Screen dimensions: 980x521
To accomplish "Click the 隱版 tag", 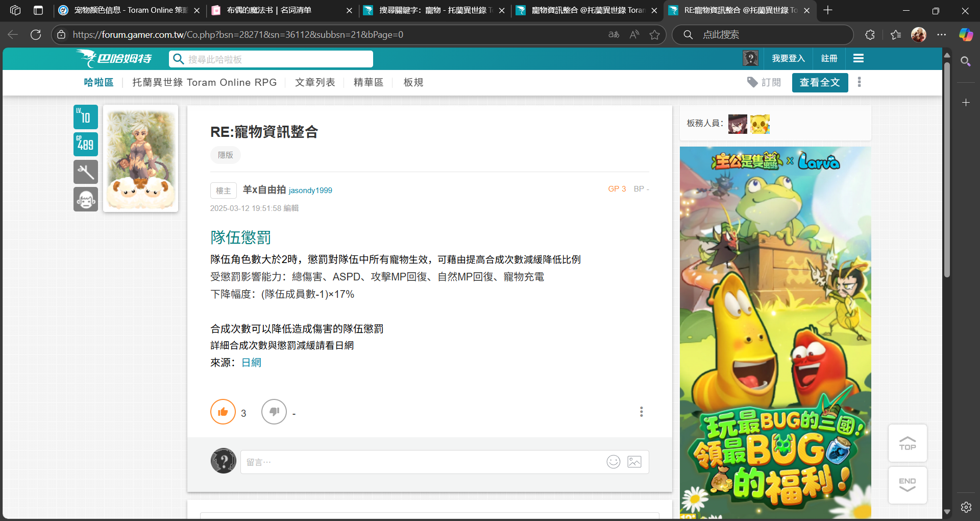I will 225,155.
